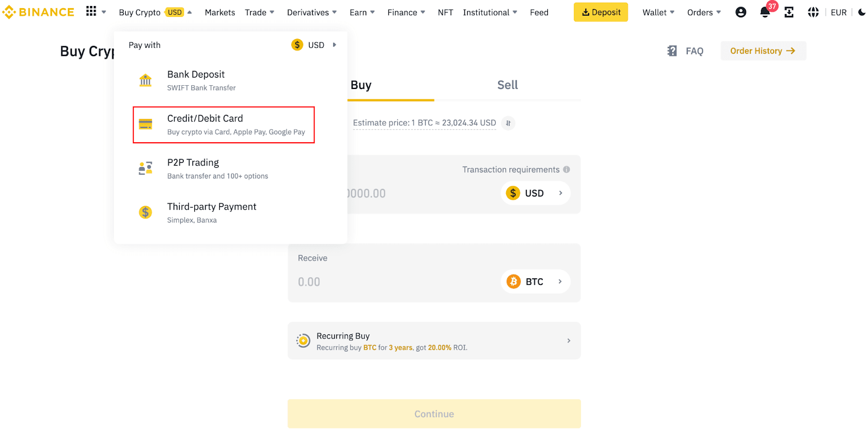Toggle dark mode with the moon icon
The width and height of the screenshot is (868, 433).
point(861,12)
